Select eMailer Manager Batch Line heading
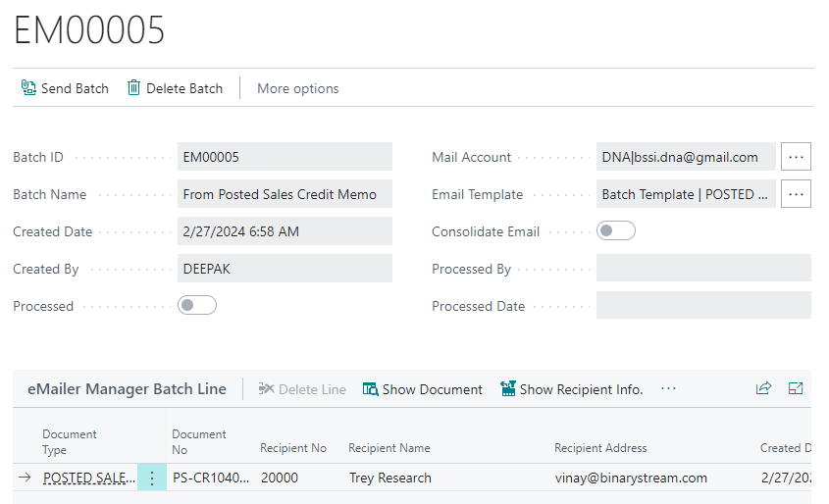 coord(127,389)
